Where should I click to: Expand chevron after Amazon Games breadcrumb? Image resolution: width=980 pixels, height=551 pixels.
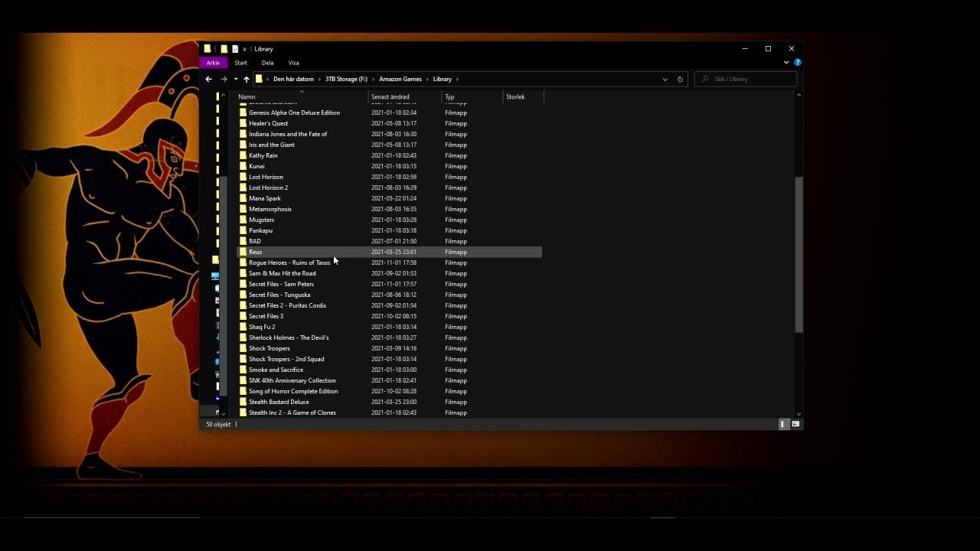coord(427,79)
